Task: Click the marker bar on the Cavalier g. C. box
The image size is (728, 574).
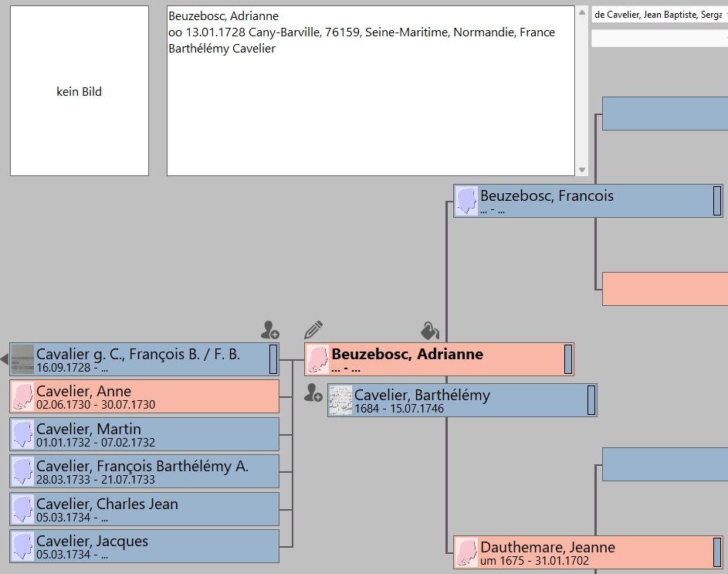Action: 273,358
